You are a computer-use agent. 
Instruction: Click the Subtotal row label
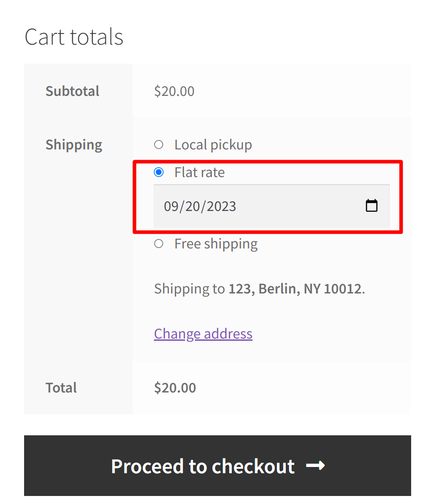pos(72,91)
